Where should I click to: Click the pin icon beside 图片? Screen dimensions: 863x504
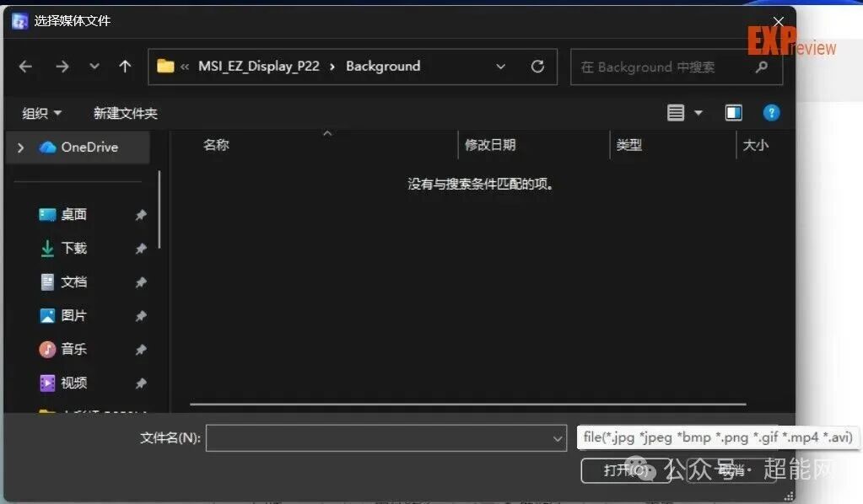(x=141, y=316)
